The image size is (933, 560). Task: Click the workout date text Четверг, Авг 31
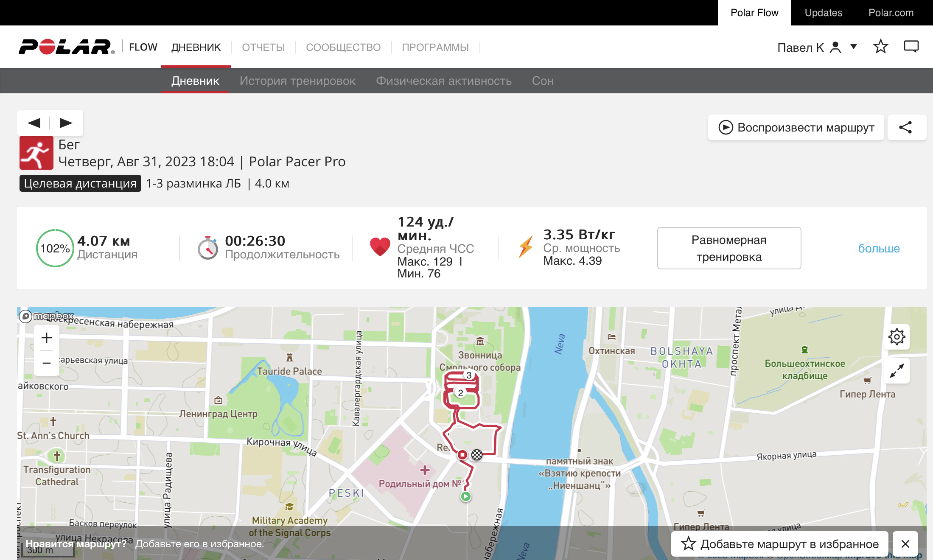click(x=146, y=162)
